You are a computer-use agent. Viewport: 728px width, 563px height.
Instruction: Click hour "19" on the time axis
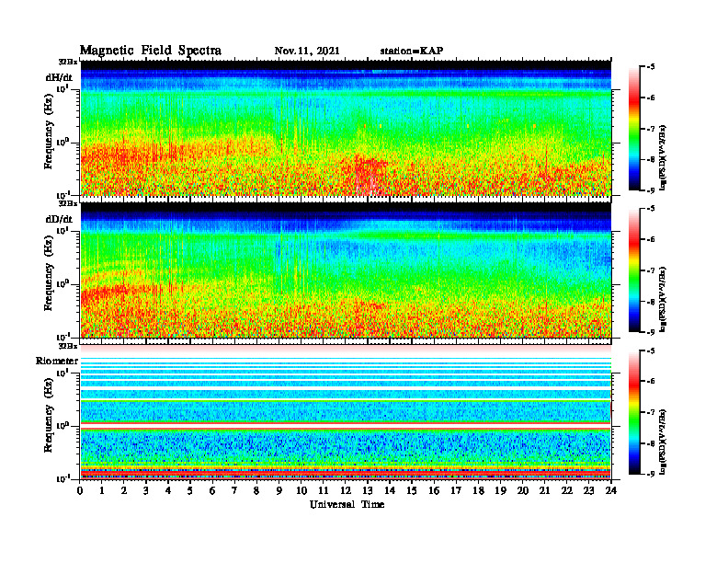point(500,490)
